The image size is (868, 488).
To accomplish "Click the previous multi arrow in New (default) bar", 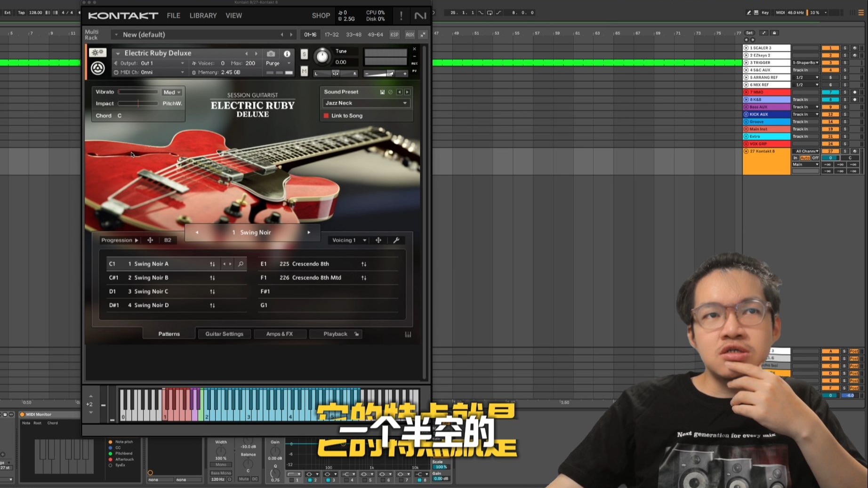I will click(282, 35).
